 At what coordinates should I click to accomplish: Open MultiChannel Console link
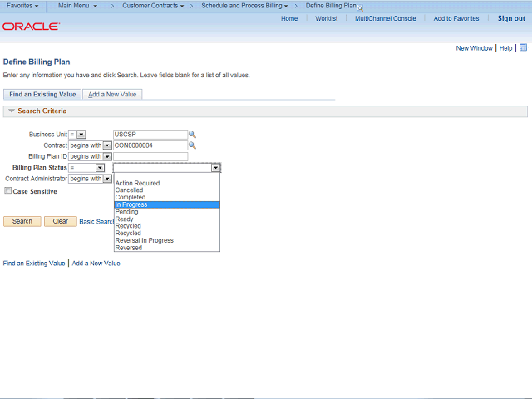[x=386, y=18]
